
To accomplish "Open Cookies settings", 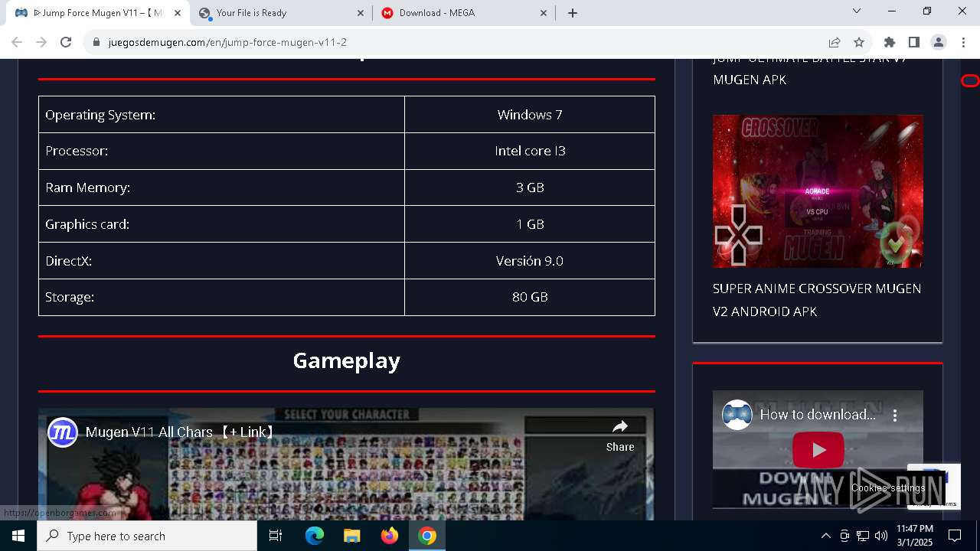I will pos(888,487).
